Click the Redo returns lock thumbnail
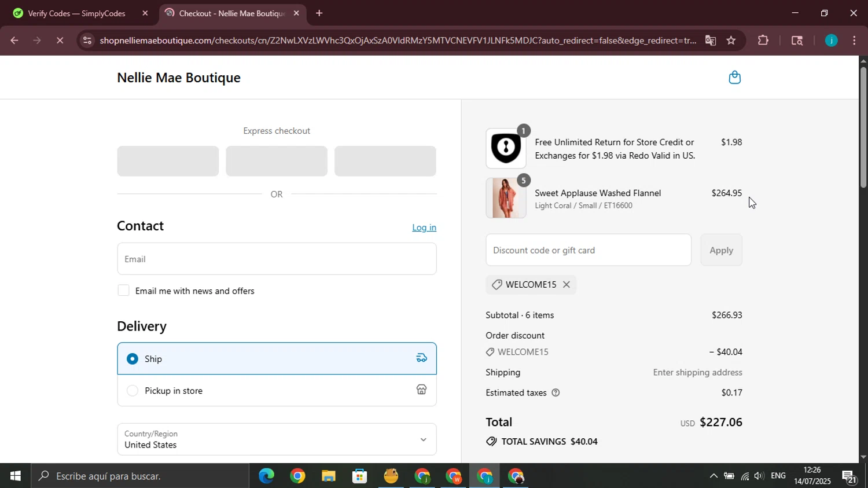Screen dimensions: 868x488 pos(506,148)
